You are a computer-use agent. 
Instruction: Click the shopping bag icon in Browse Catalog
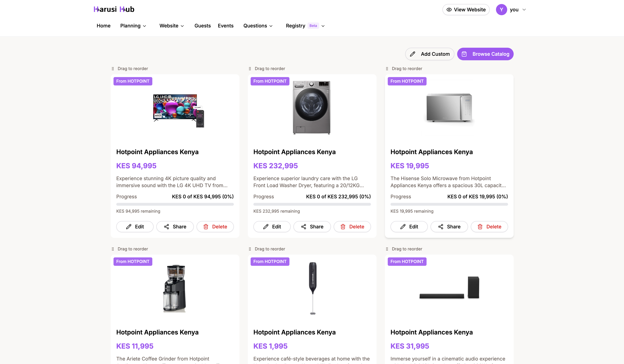(x=464, y=54)
